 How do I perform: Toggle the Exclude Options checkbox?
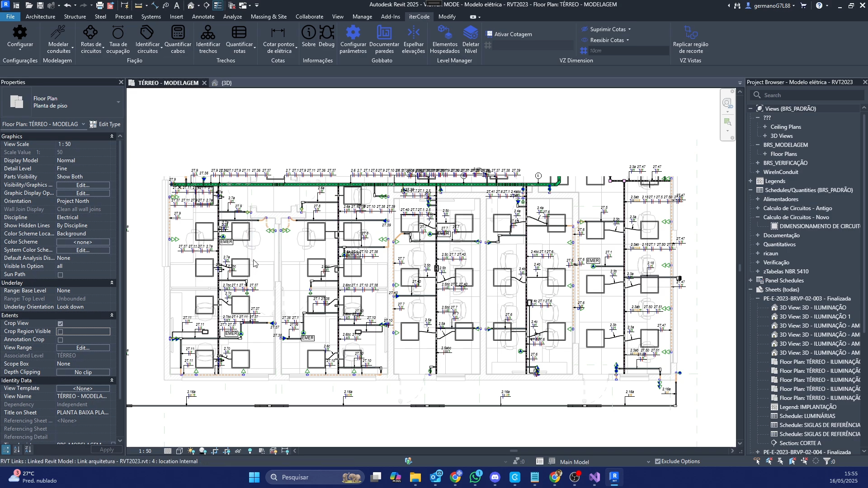(658, 461)
